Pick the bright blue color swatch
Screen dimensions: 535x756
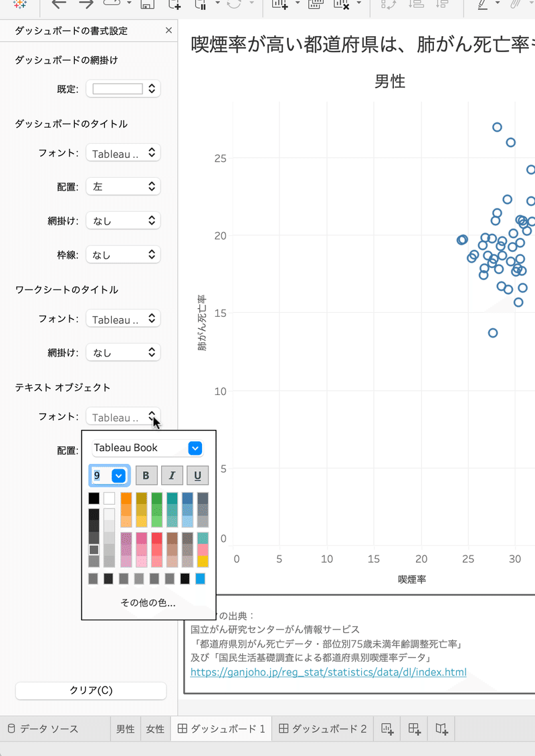(200, 579)
